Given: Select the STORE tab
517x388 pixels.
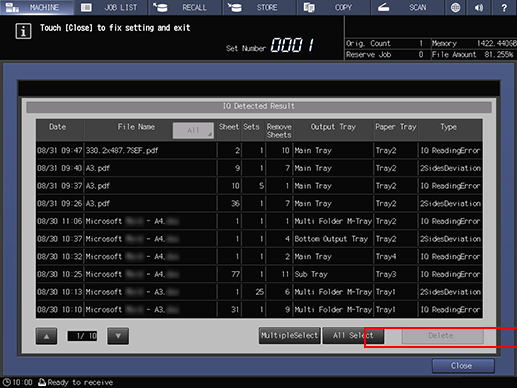Looking at the screenshot, I should point(259,7).
